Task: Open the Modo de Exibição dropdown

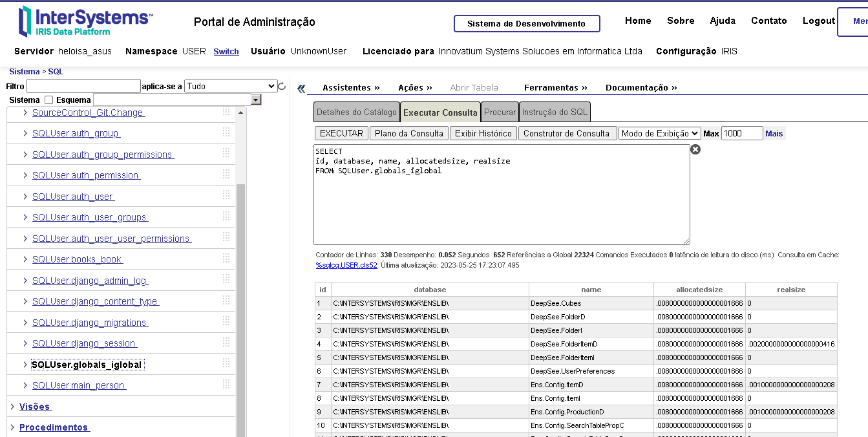Action: pyautogui.click(x=659, y=133)
